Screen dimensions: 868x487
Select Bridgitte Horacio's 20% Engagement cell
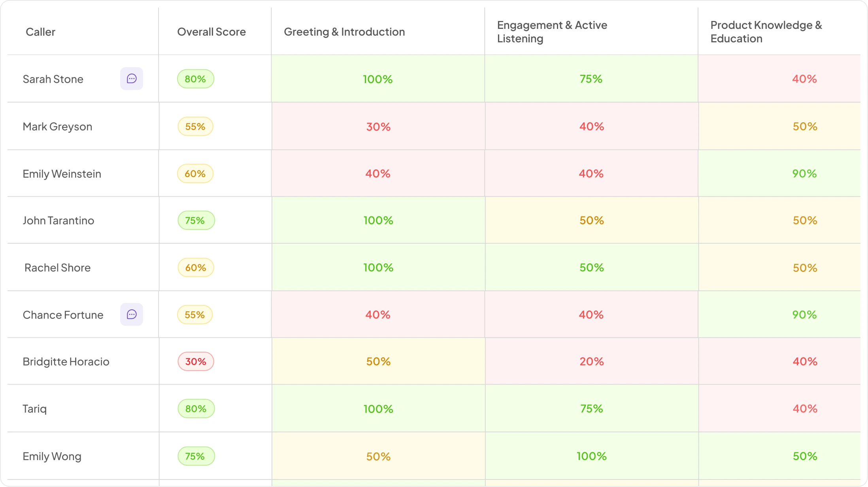point(592,361)
